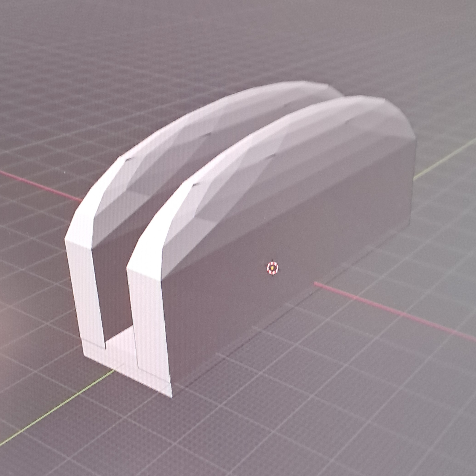Click the red X axis line left of model
Image resolution: width=476 pixels, height=476 pixels.
[39, 184]
